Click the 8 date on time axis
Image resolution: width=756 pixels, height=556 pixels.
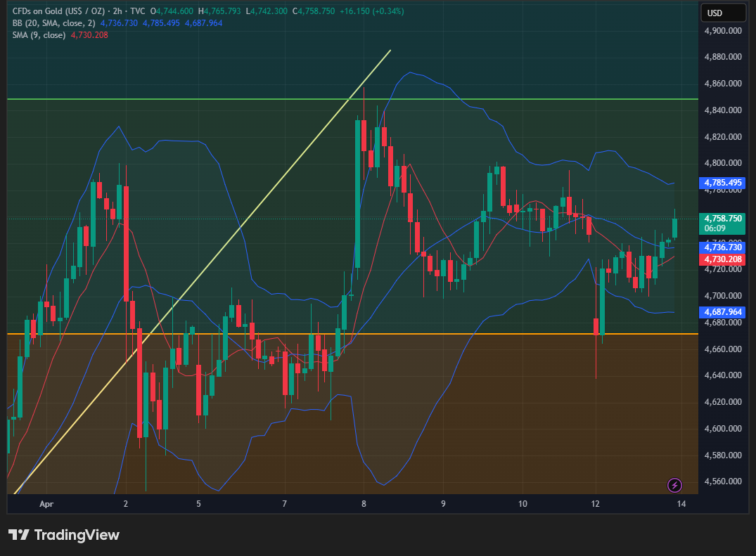364,504
